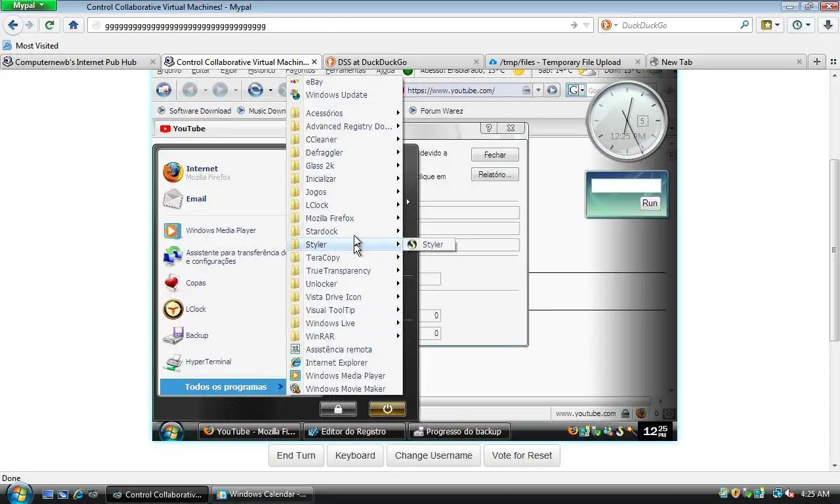
Task: Expand the Acessórios folder
Action: (x=345, y=114)
